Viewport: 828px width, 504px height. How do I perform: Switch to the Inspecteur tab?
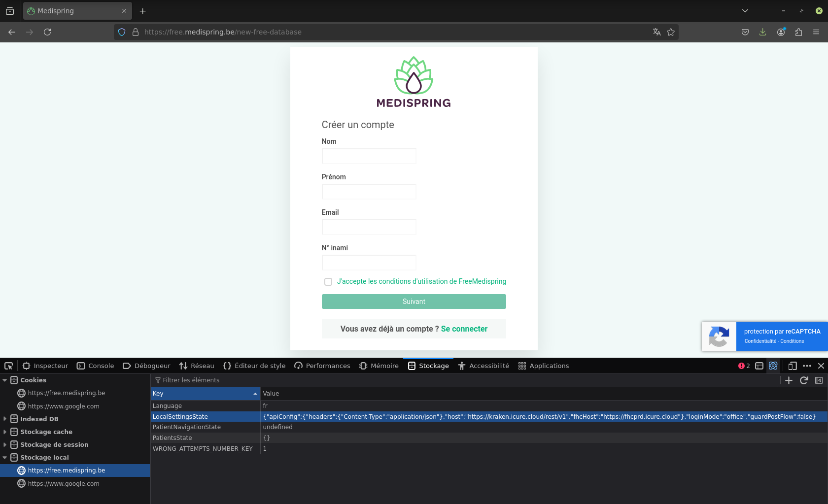45,366
